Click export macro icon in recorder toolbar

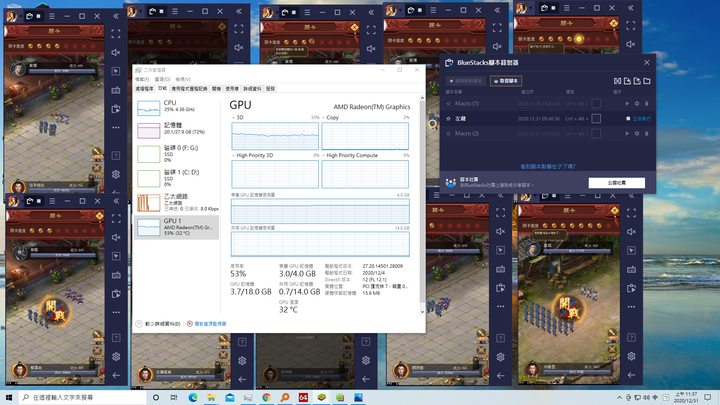637,81
